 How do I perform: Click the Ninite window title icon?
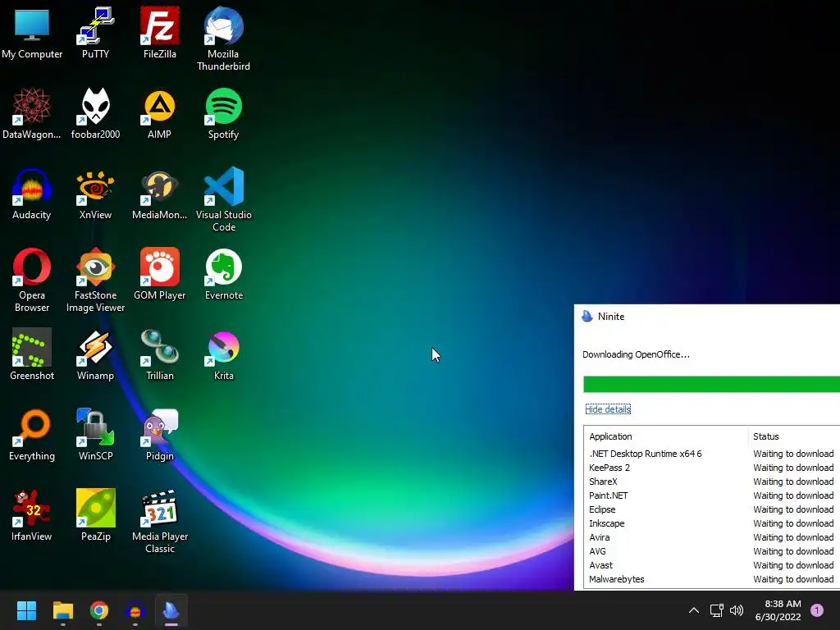(x=587, y=316)
